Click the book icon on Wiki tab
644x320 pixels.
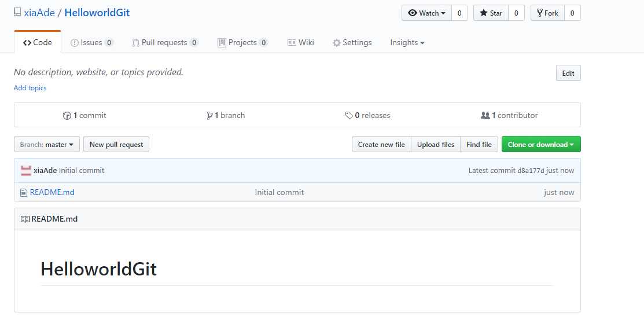coord(292,43)
